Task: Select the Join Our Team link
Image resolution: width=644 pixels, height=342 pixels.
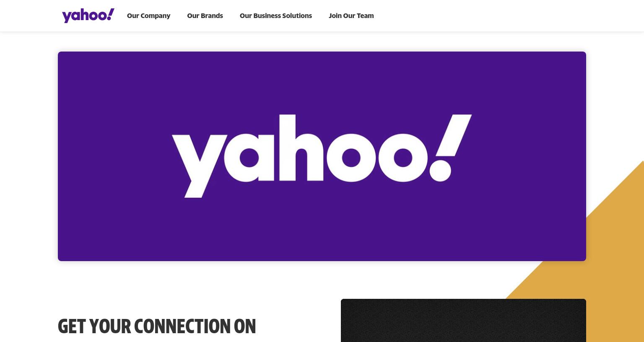Action: [x=351, y=16]
